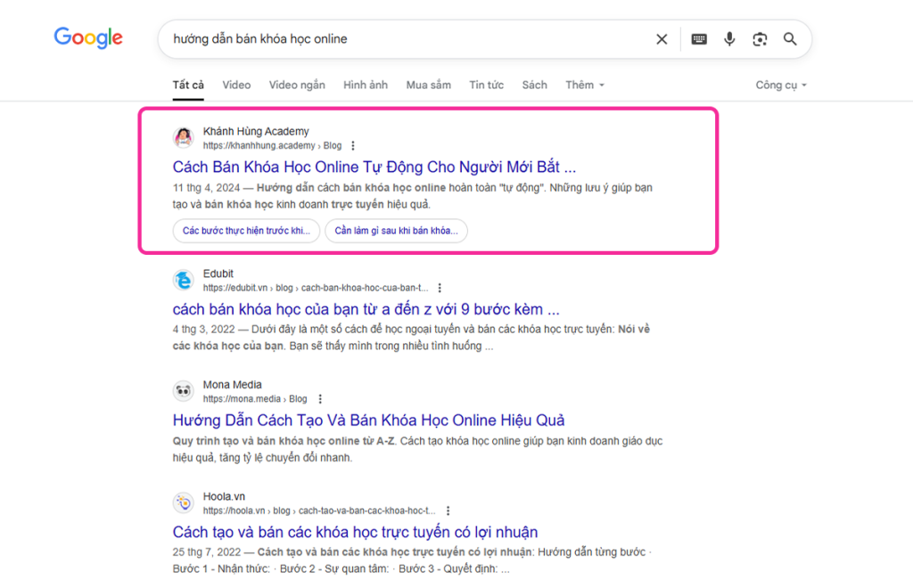Open 'cách bán khóa học của bạn từ a đến z' link

click(x=366, y=309)
